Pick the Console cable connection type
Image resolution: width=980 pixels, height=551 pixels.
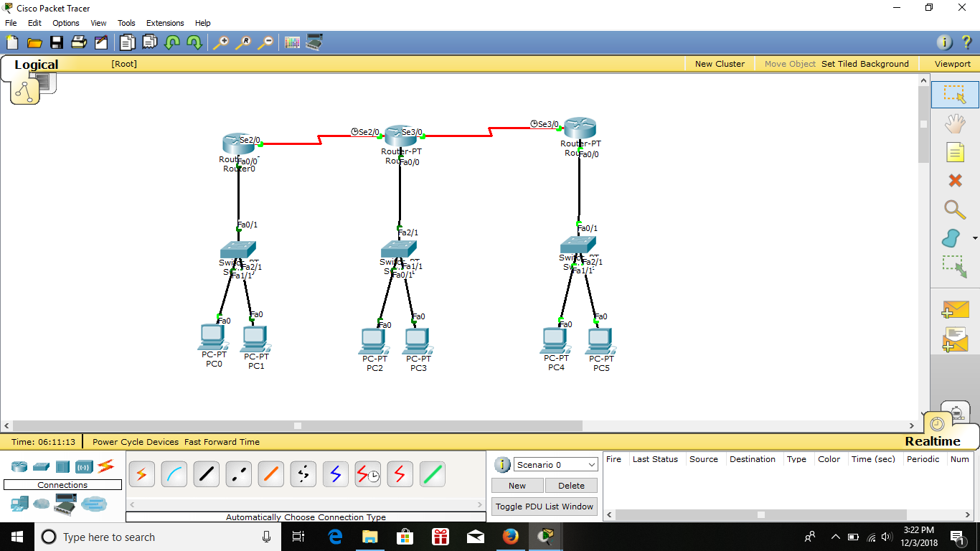click(174, 474)
